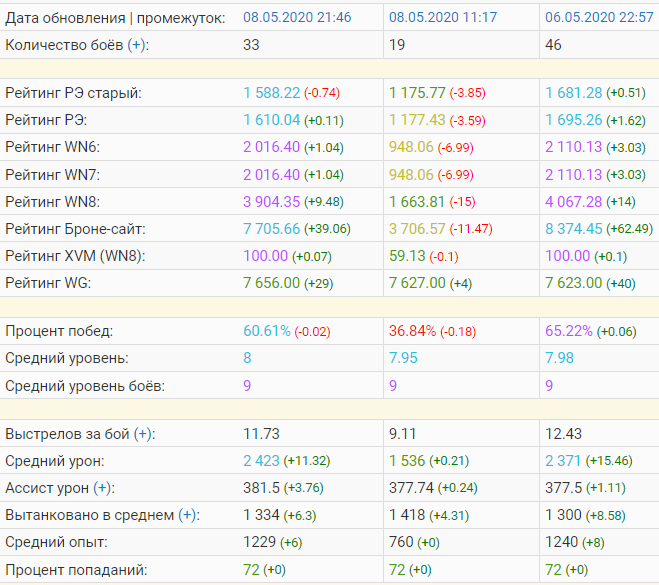This screenshot has width=659, height=585.
Task: Expand the plus next to Вытанковано в среднем
Action: [x=188, y=515]
